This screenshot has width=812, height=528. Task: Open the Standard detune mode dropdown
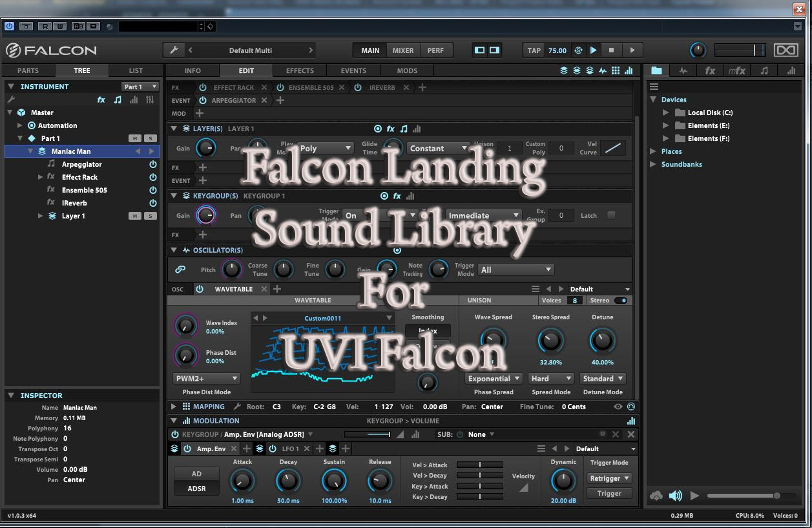[x=603, y=379]
